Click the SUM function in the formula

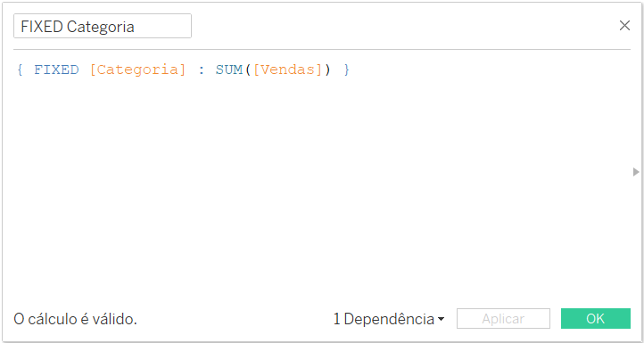(229, 70)
